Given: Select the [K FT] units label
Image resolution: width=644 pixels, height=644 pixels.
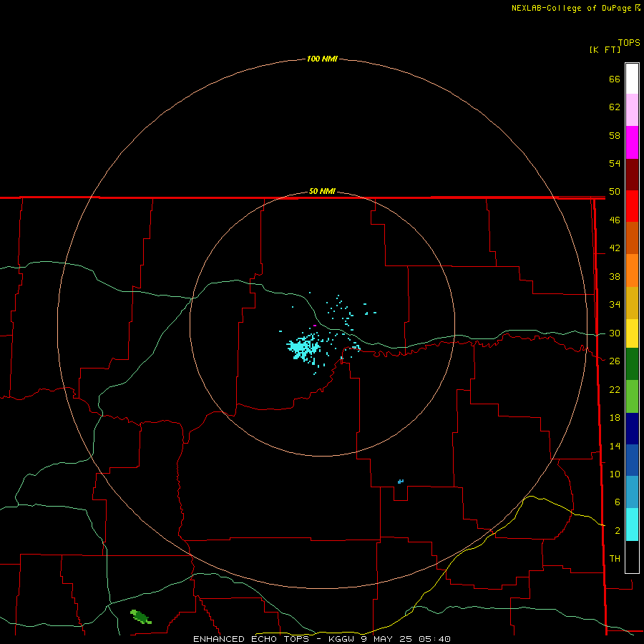Looking at the screenshot, I should pos(605,49).
